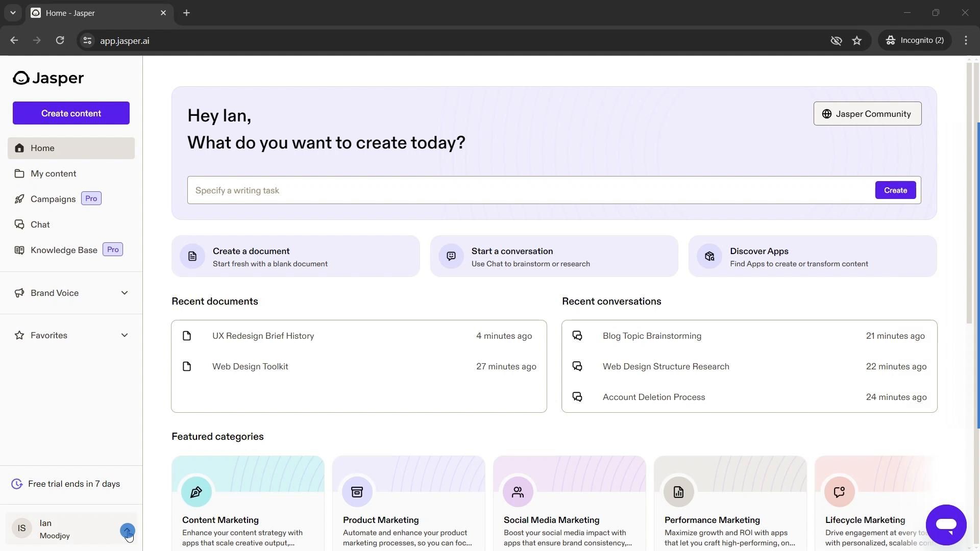Select the Create a document icon
The image size is (980, 551).
(192, 256)
